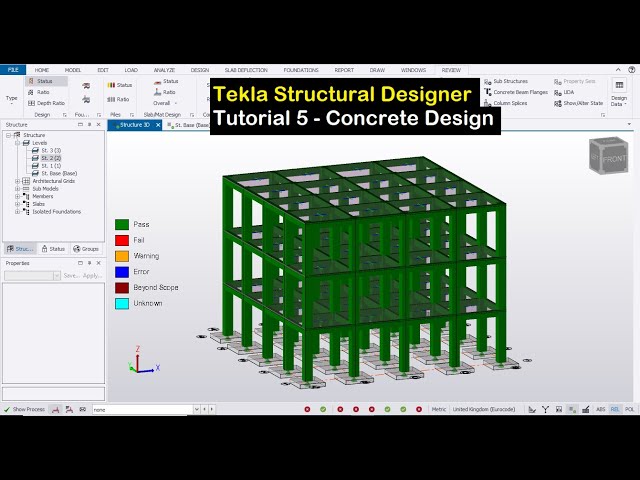Open the Overall dropdown in Slab/Mat Design

165,103
